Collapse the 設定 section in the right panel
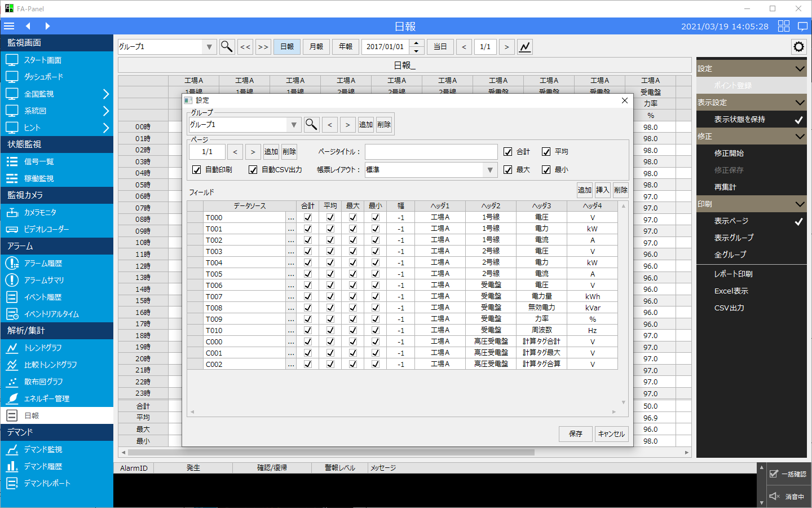 800,68
